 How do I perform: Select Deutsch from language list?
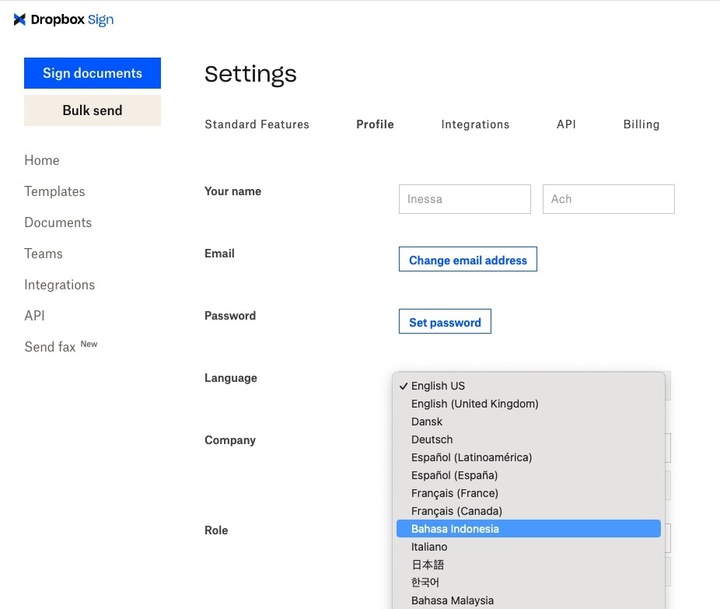pos(529,440)
